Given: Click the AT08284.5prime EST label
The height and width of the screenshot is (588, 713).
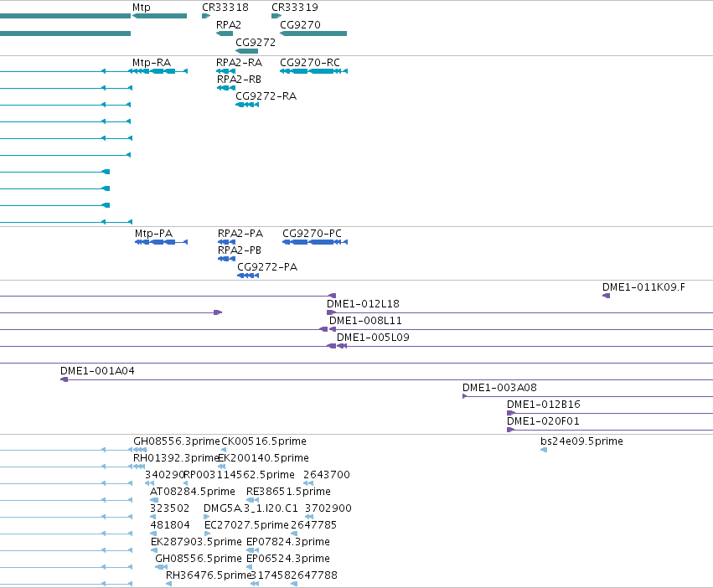Looking at the screenshot, I should click(x=193, y=492).
